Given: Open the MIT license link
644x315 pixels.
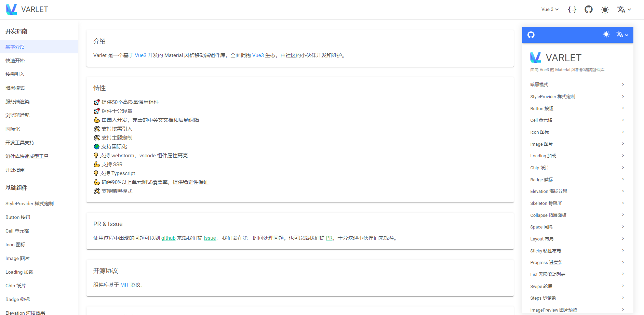Looking at the screenshot, I should 125,285.
